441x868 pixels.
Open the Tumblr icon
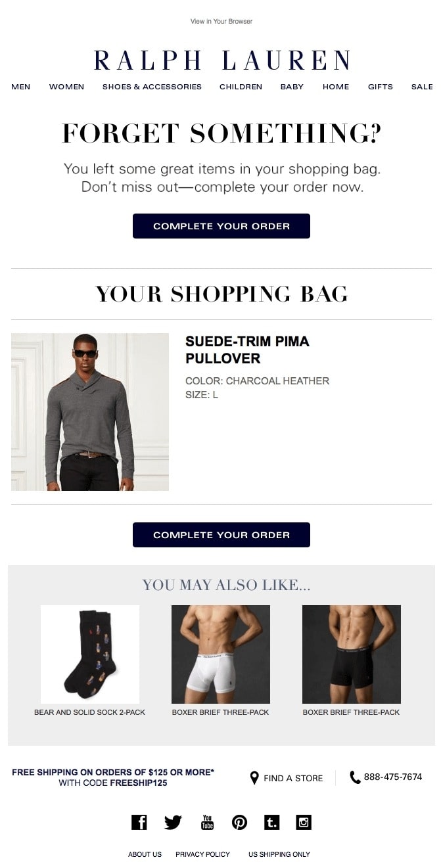coord(271,822)
